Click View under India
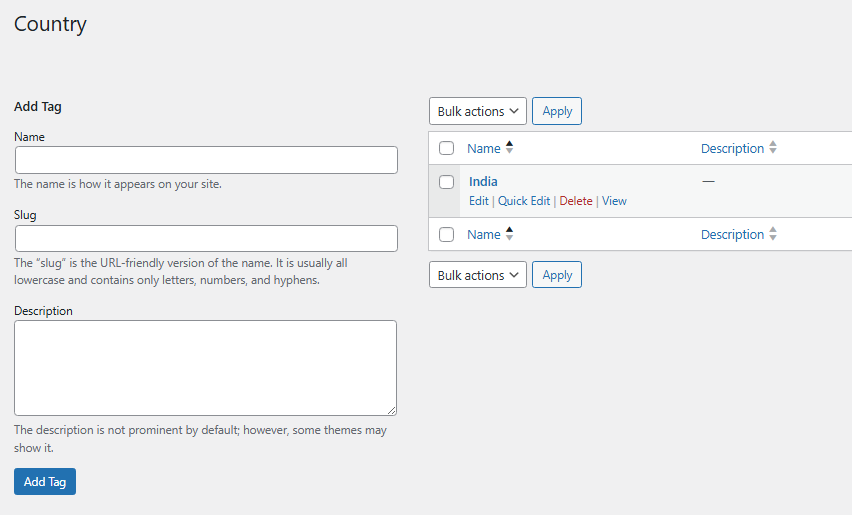The width and height of the screenshot is (852, 515). [614, 201]
